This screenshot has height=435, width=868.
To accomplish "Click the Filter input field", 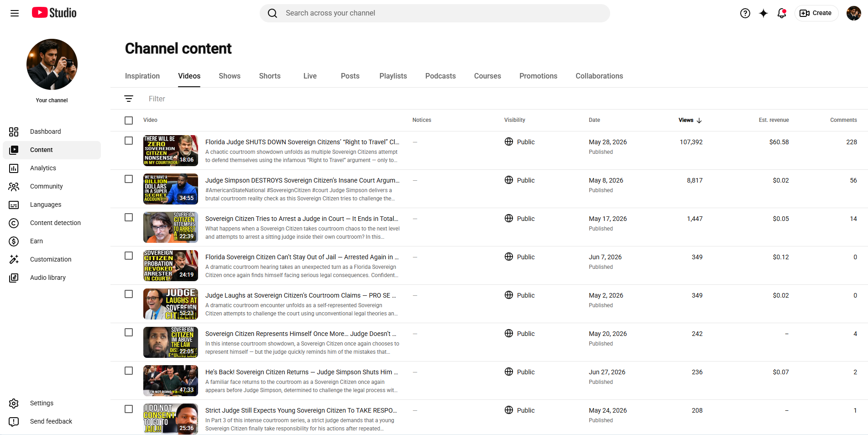I will [x=157, y=99].
